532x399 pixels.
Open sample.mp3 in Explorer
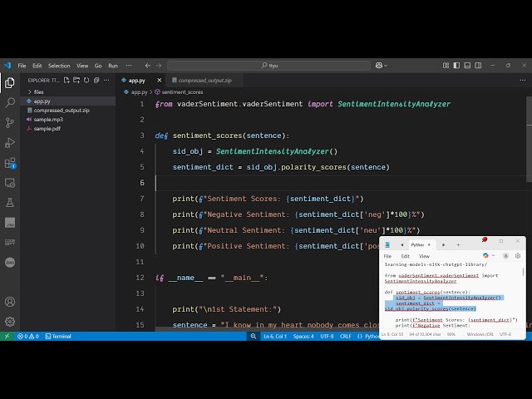coord(68,120)
